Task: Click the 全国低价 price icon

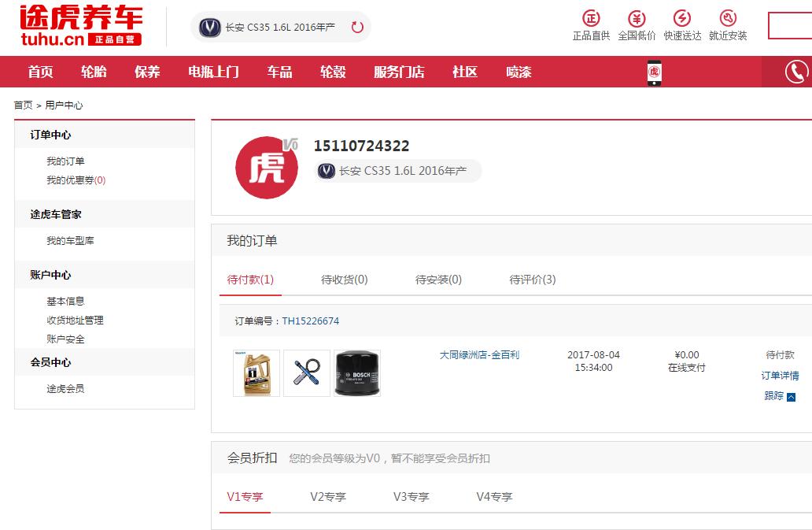Action: (636, 20)
